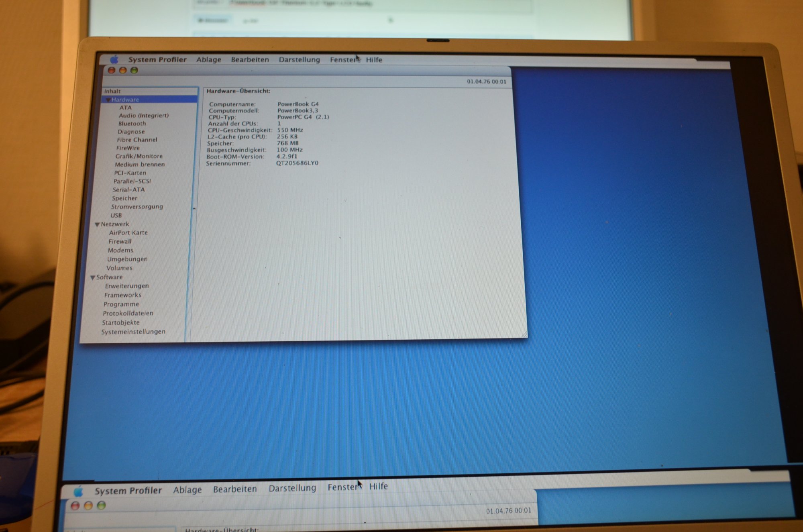This screenshot has width=803, height=532.
Task: Select Startobjekte in the sidebar
Action: click(x=121, y=323)
